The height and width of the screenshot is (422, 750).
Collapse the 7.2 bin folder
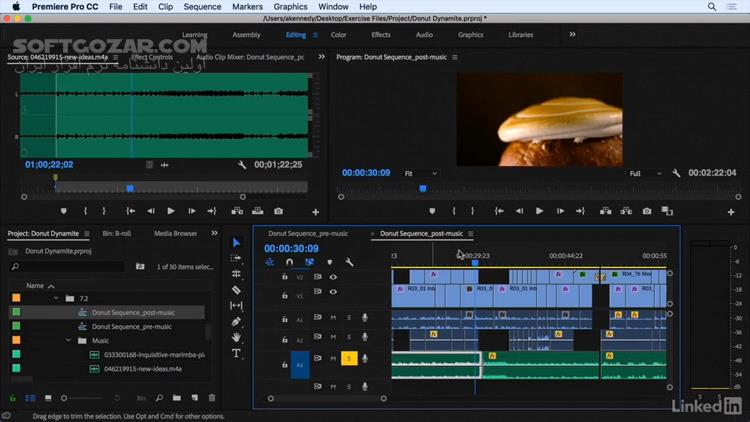pos(56,299)
